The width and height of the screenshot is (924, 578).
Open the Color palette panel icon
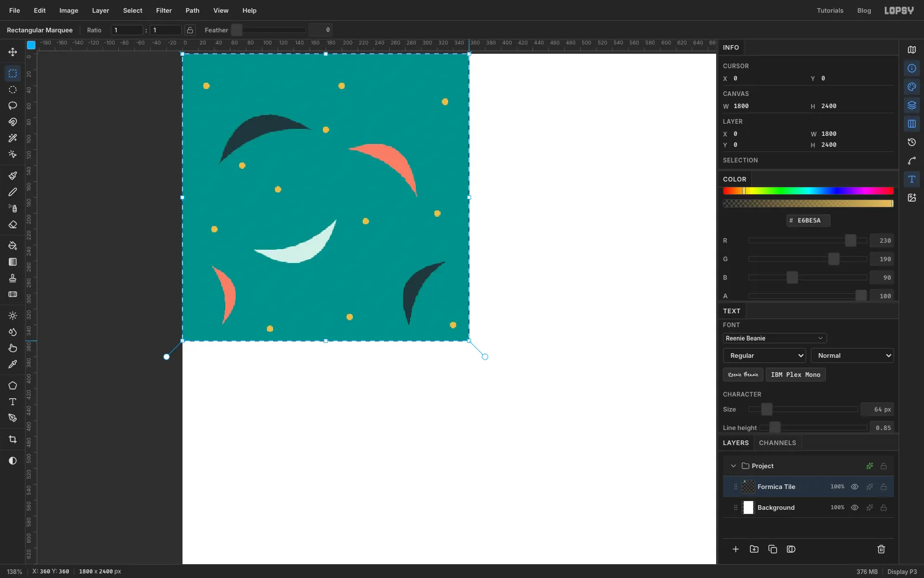(x=912, y=87)
